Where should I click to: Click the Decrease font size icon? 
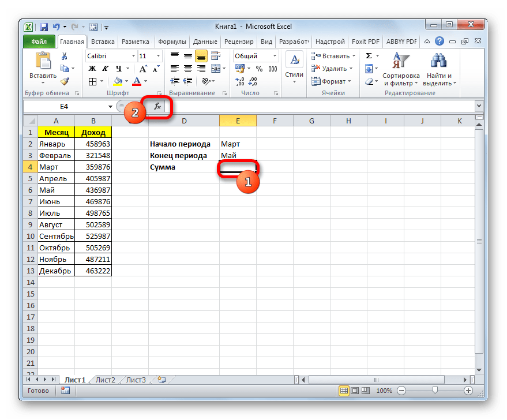pyautogui.click(x=156, y=69)
